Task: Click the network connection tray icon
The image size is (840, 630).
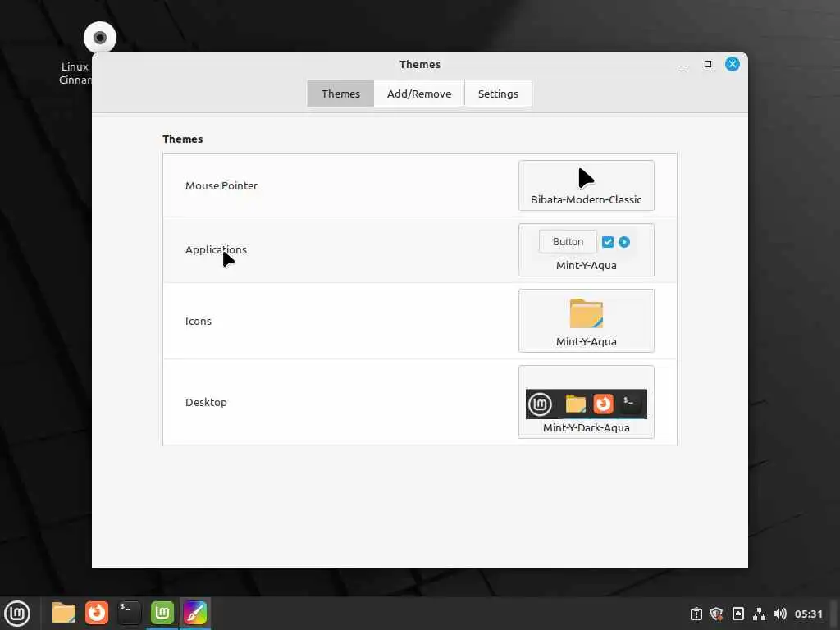Action: (759, 614)
